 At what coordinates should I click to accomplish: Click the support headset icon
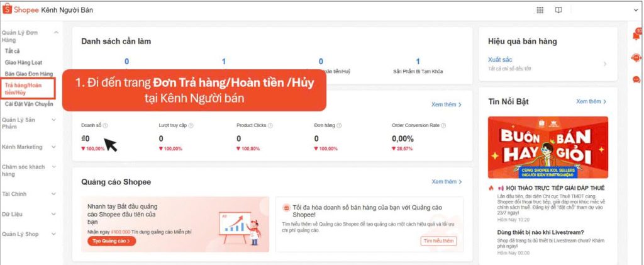tap(636, 58)
